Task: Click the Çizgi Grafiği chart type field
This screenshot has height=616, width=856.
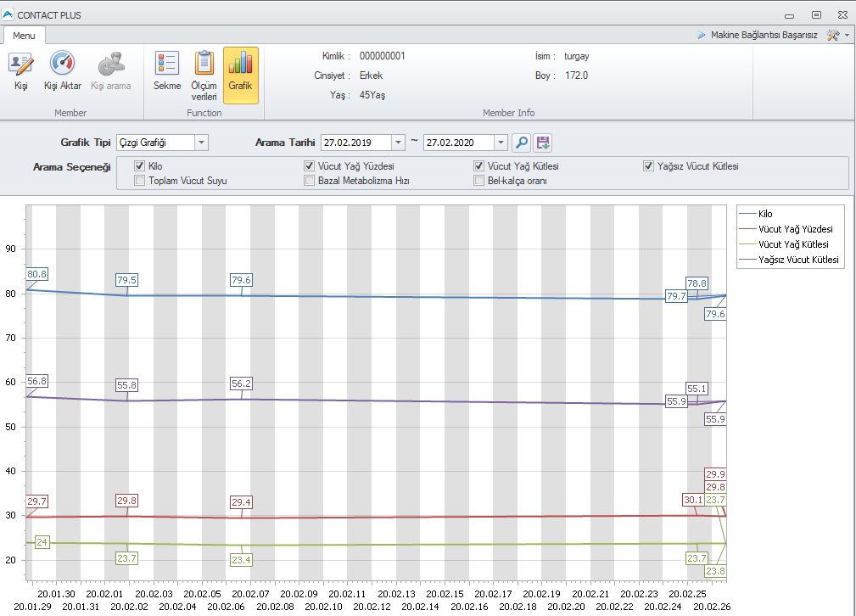Action: (x=156, y=143)
